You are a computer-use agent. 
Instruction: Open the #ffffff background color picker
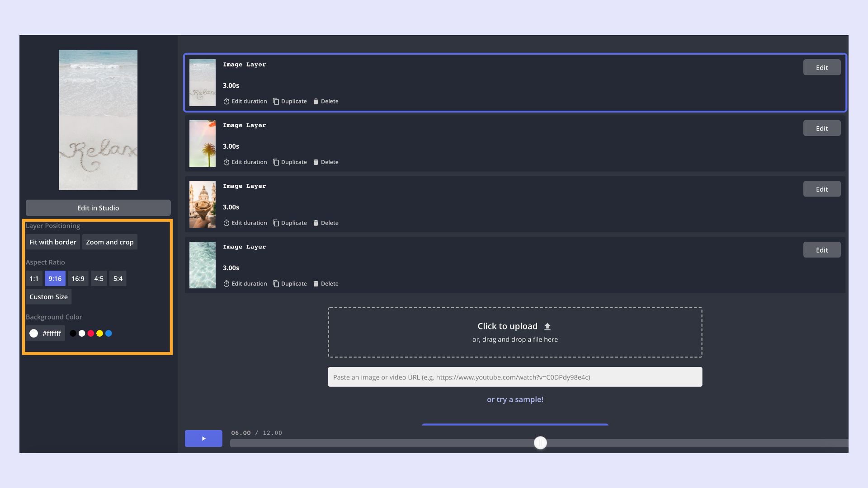(45, 333)
